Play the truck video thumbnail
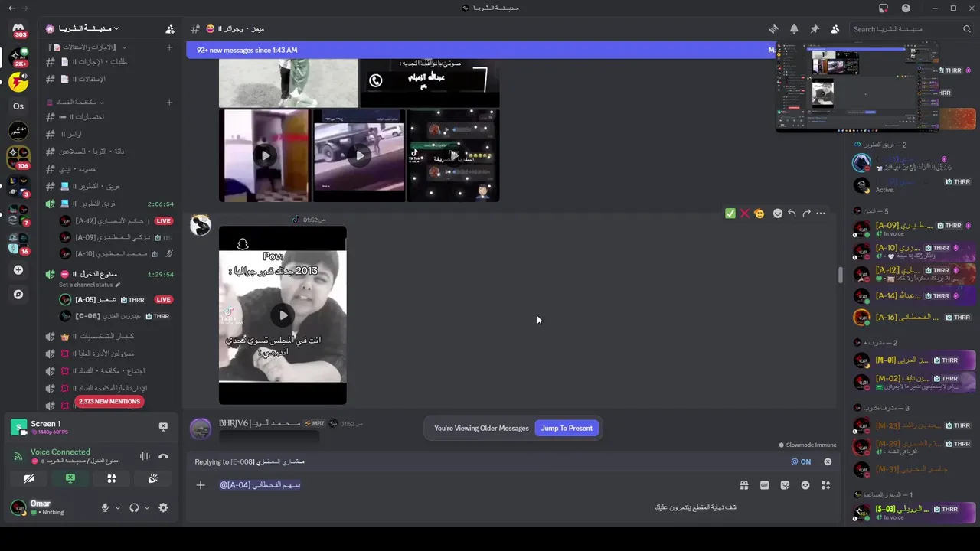The image size is (980, 551). (359, 155)
